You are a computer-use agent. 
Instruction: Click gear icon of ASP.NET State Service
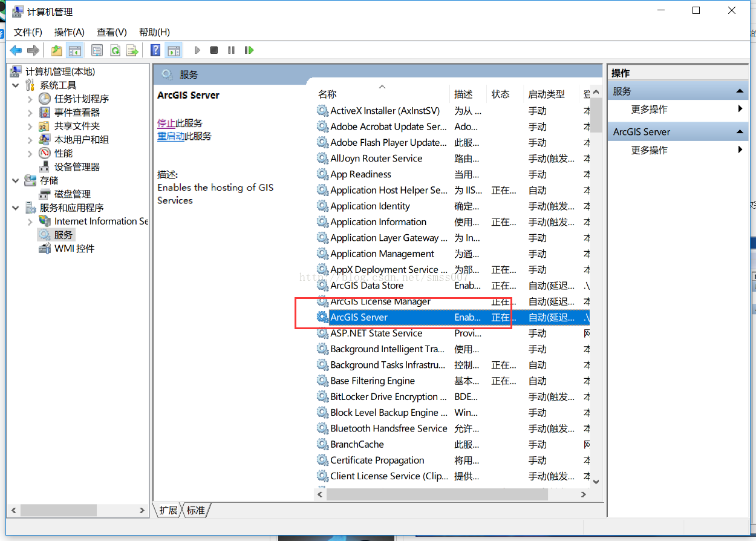(x=322, y=333)
